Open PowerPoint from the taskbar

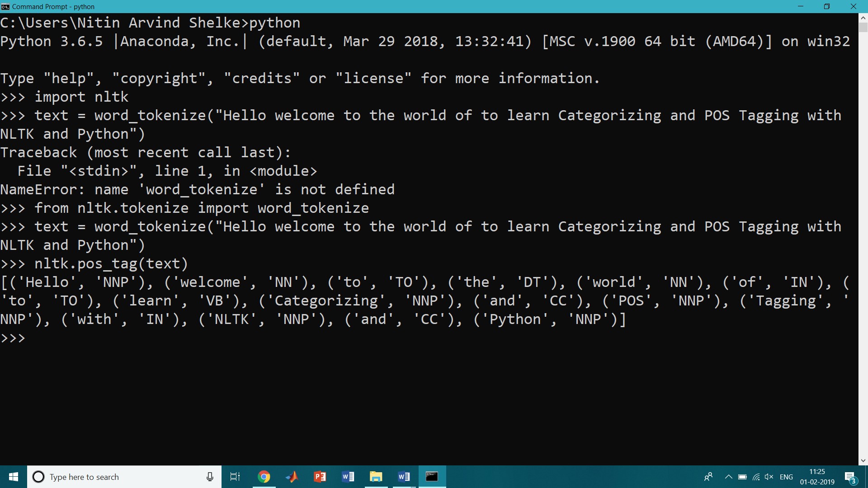click(x=320, y=477)
